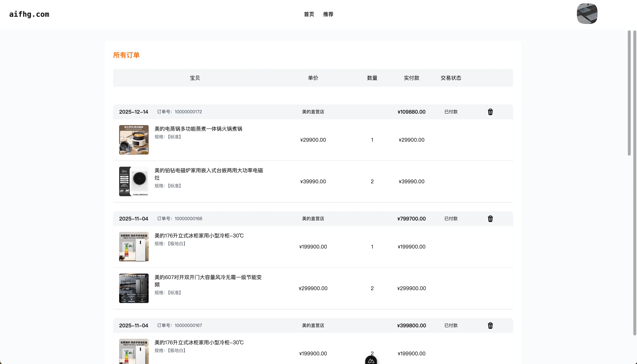Click 美的铂钻电磁炉 product title link
Viewport: 637px width, 364px height.
point(209,171)
